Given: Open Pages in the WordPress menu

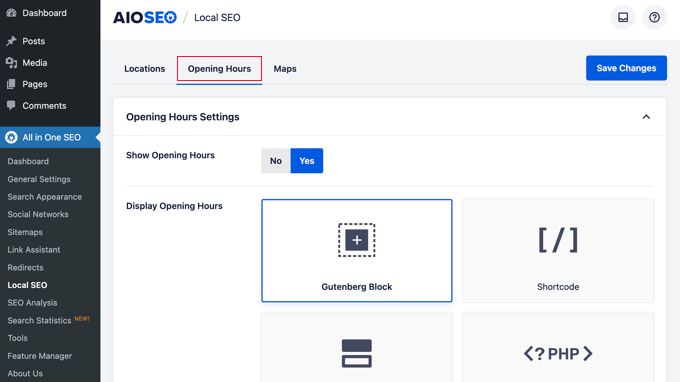Looking at the screenshot, I should pos(35,84).
